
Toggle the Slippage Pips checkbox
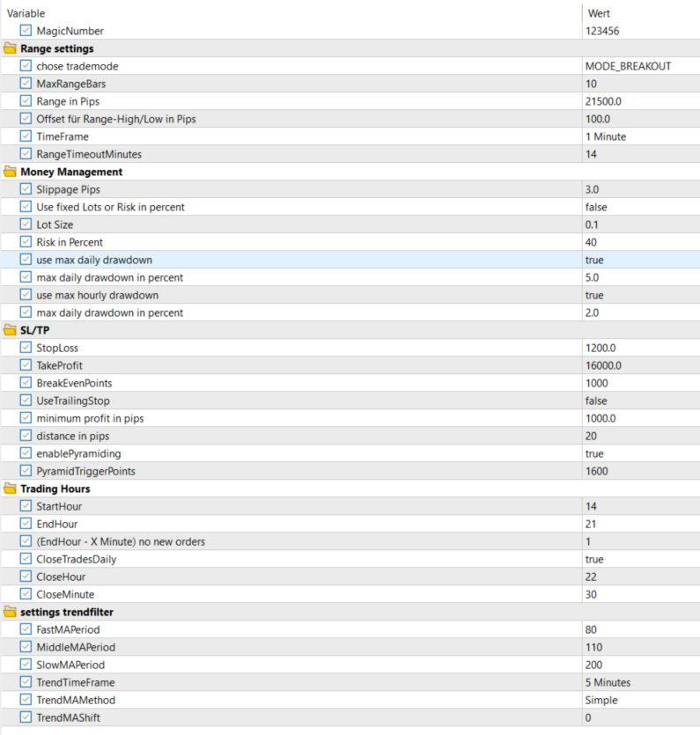coord(26,189)
